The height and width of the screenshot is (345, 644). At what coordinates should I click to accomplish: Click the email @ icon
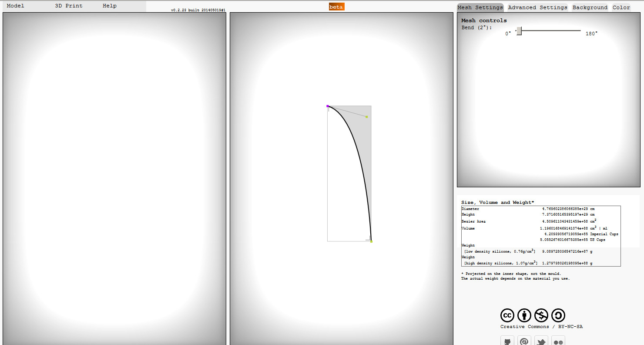pyautogui.click(x=524, y=341)
